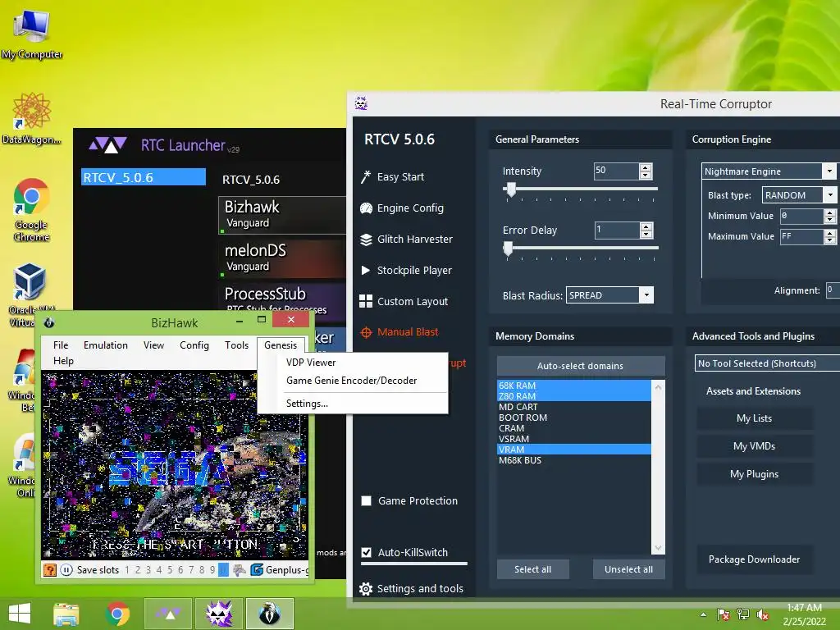The width and height of the screenshot is (840, 630).
Task: Click network tray icon
Action: click(x=743, y=614)
